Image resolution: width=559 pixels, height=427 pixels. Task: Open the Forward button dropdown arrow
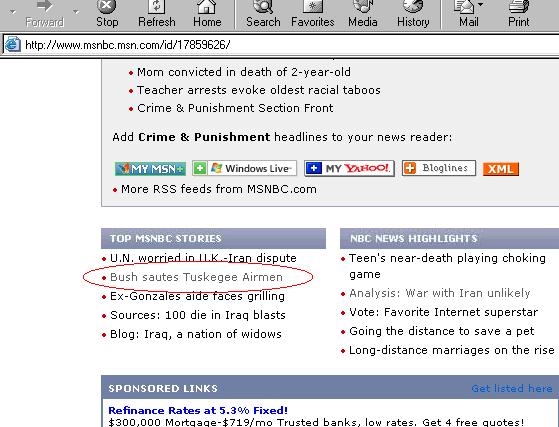[x=76, y=12]
